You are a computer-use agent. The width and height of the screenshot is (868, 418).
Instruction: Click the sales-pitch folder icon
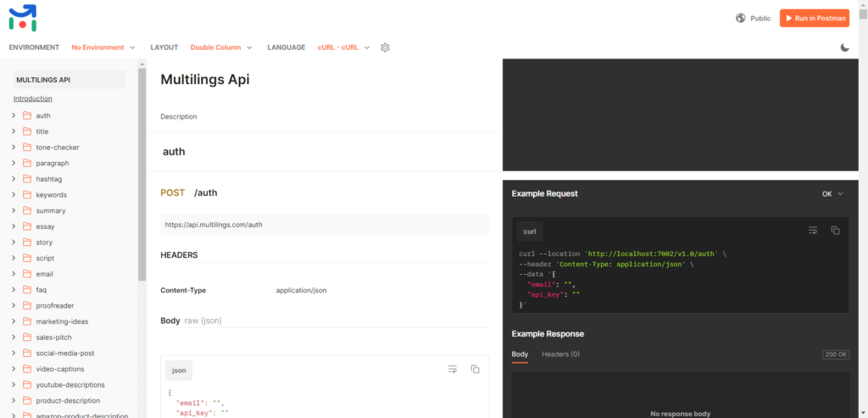(26, 337)
